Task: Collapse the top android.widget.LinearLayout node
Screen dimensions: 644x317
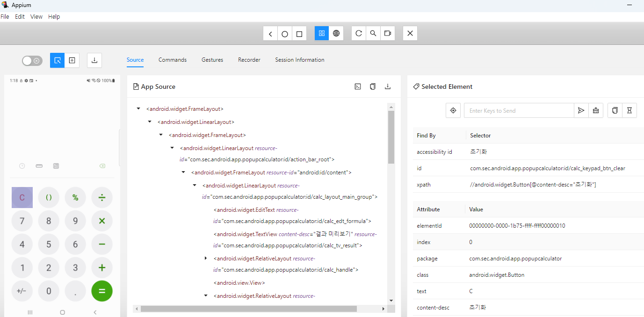Action: (x=150, y=122)
